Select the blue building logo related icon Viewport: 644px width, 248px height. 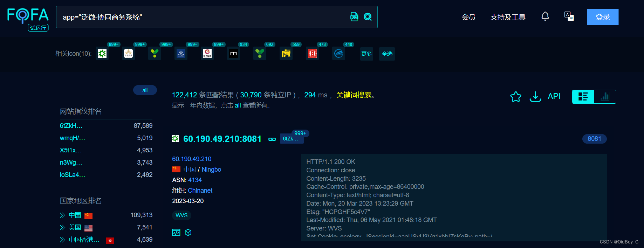click(181, 54)
